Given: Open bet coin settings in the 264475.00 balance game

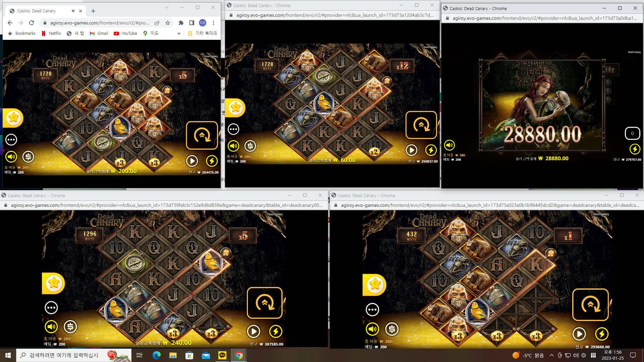Looking at the screenshot, I should coord(28,157).
